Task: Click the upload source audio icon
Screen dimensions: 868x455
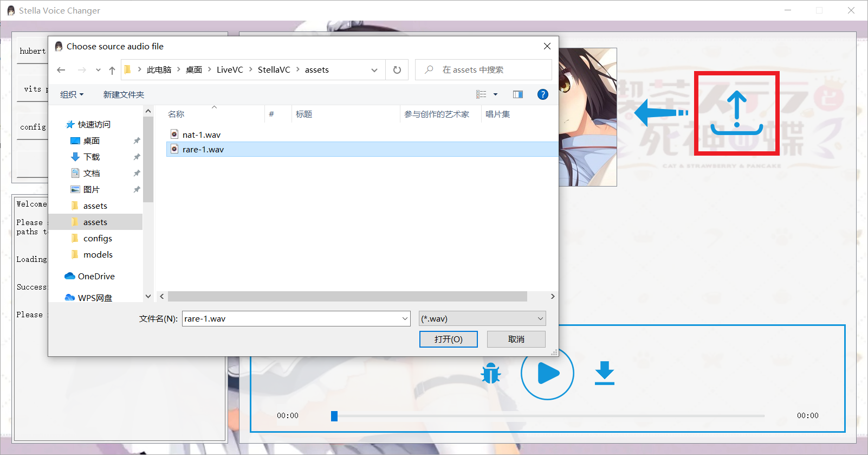Action: coord(737,113)
